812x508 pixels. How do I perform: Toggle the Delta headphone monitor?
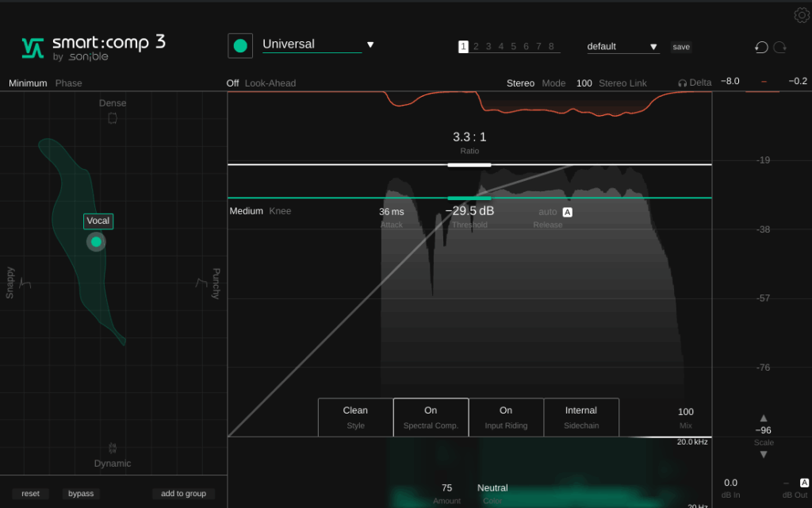click(695, 83)
